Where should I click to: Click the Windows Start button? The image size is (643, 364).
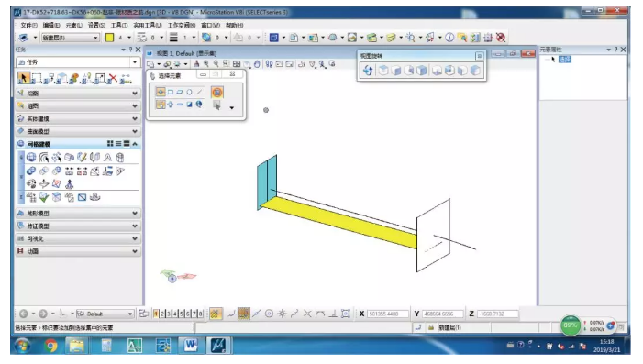pos(23,347)
